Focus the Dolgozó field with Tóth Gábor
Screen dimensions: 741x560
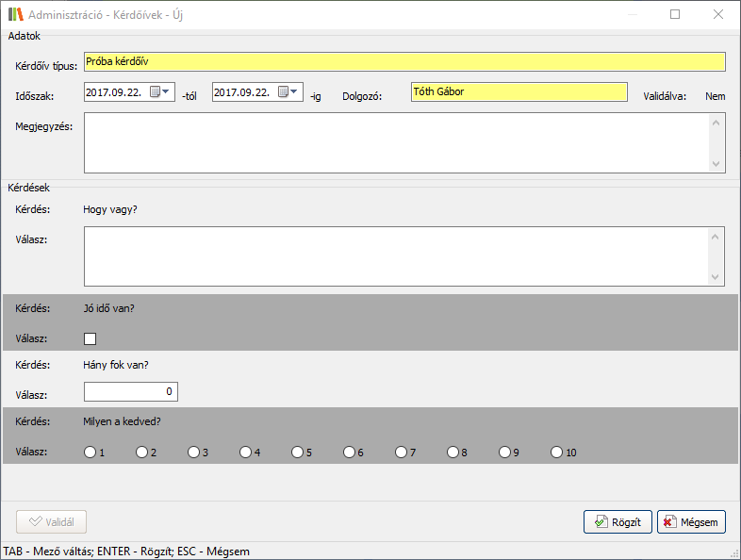519,92
